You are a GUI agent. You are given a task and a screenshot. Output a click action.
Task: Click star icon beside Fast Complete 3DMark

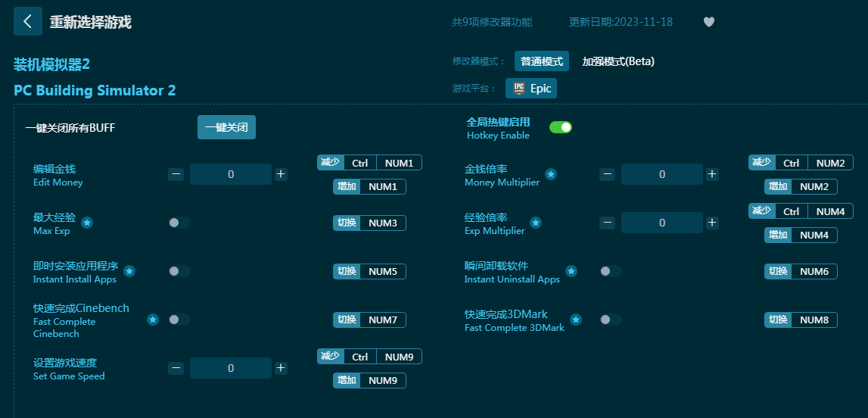576,320
